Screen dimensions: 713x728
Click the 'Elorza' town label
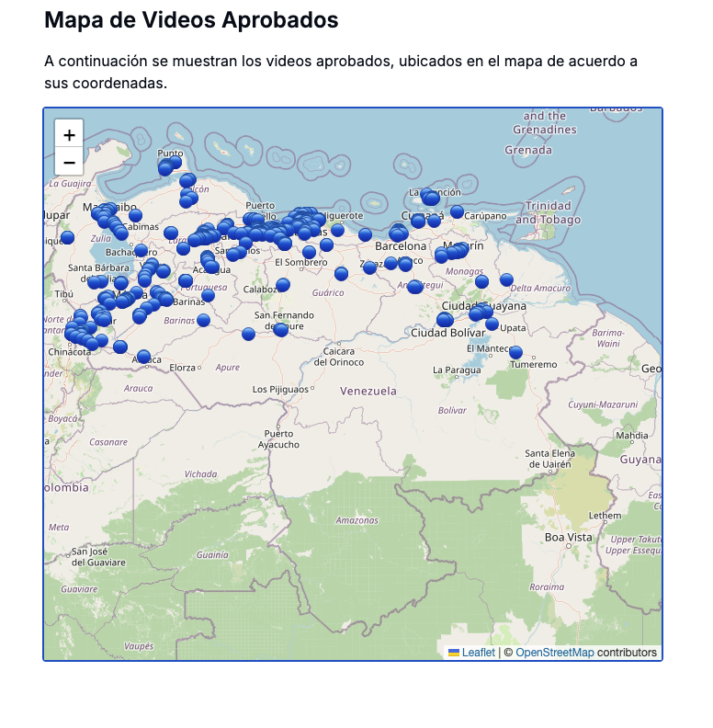coord(183,368)
